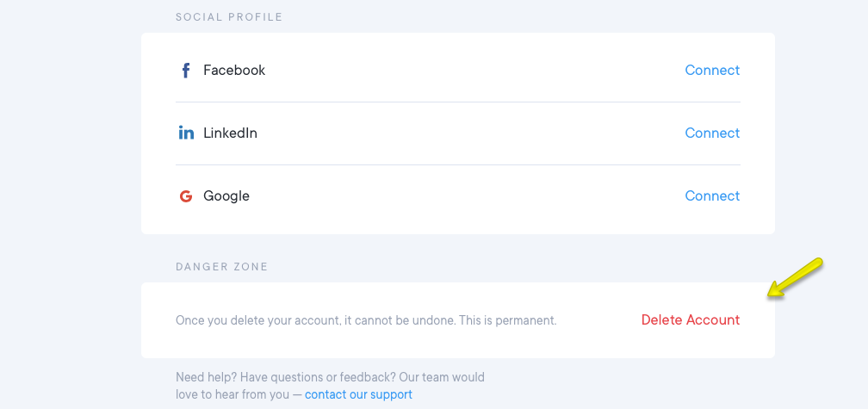Click the divider line above Google row
This screenshot has width=868, height=409.
[x=458, y=165]
